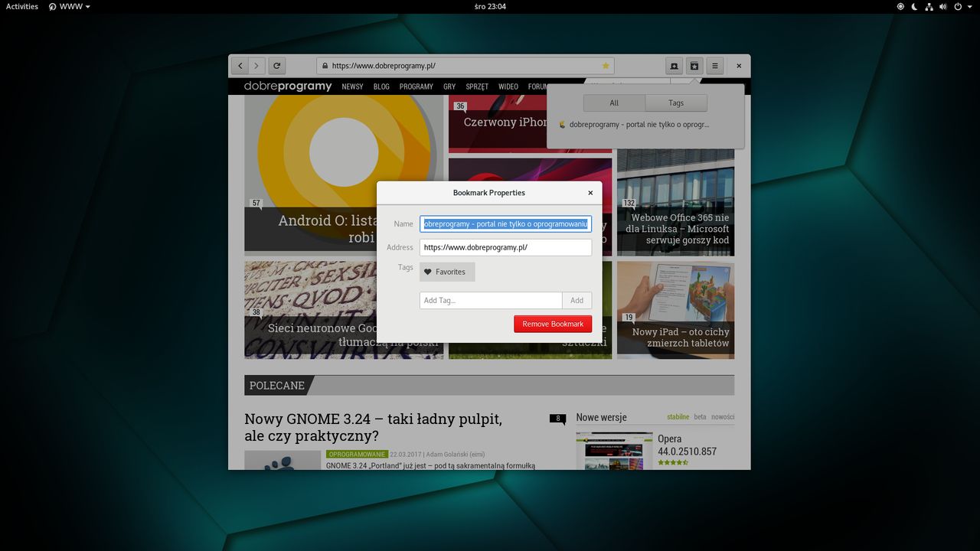Click the volume speaker icon in top bar
Image resolution: width=980 pixels, height=551 pixels.
(x=942, y=6)
